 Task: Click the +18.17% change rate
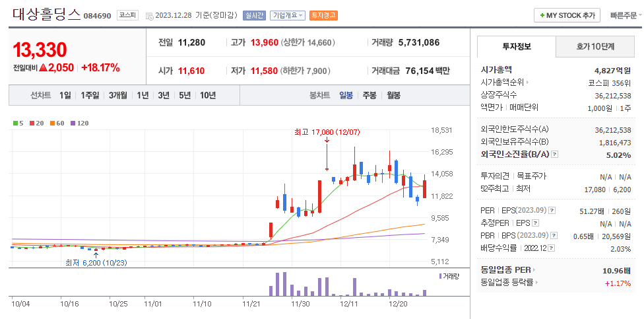tap(100, 68)
